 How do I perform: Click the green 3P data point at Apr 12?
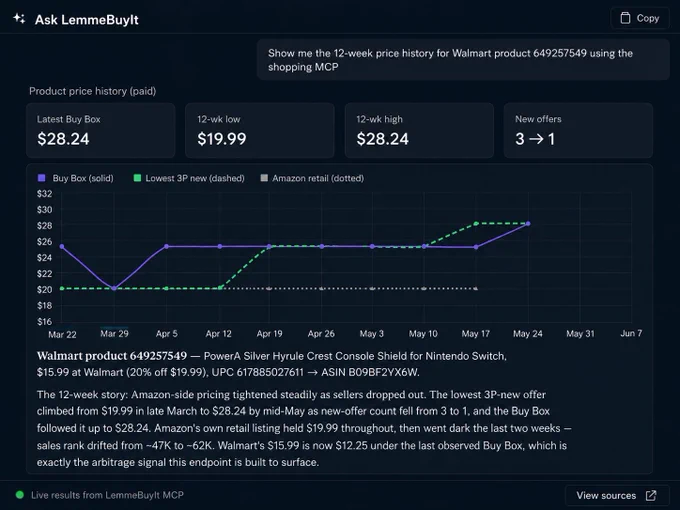(x=220, y=288)
